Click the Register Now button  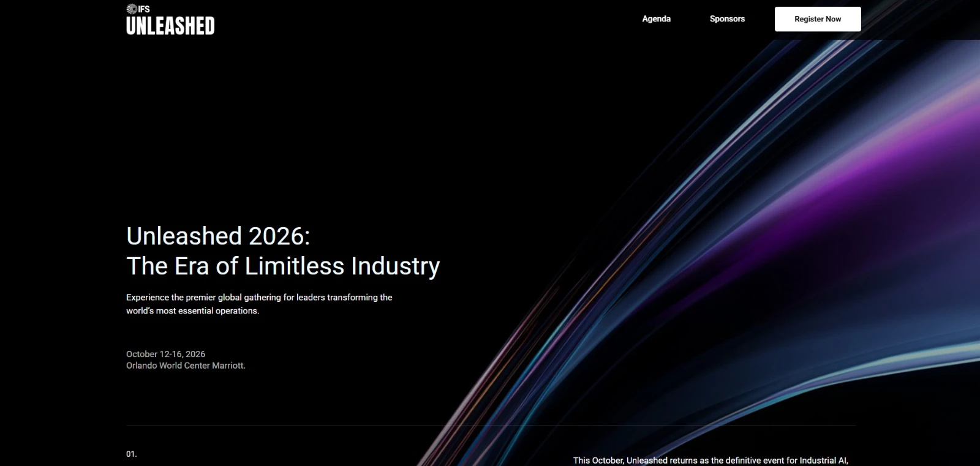point(818,19)
